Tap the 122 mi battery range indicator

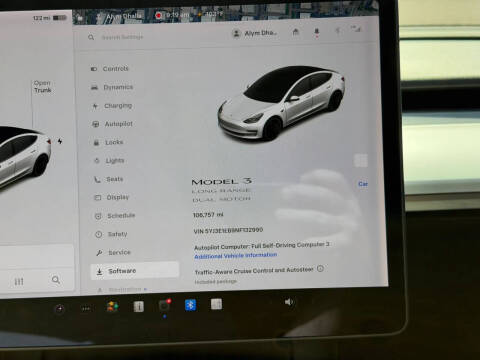[x=50, y=18]
